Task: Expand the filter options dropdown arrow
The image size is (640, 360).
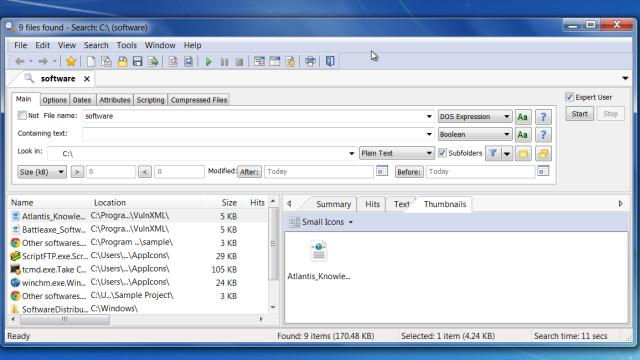Action: tap(507, 153)
